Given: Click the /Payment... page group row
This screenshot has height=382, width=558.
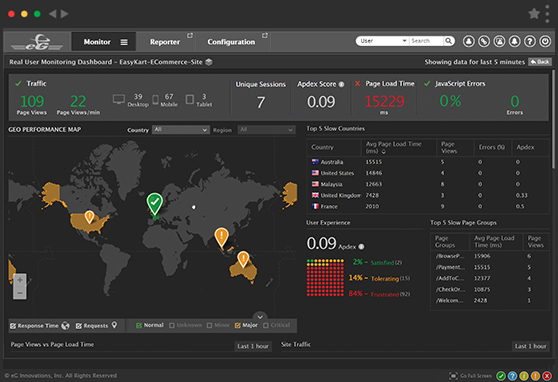Looking at the screenshot, I should [490, 267].
